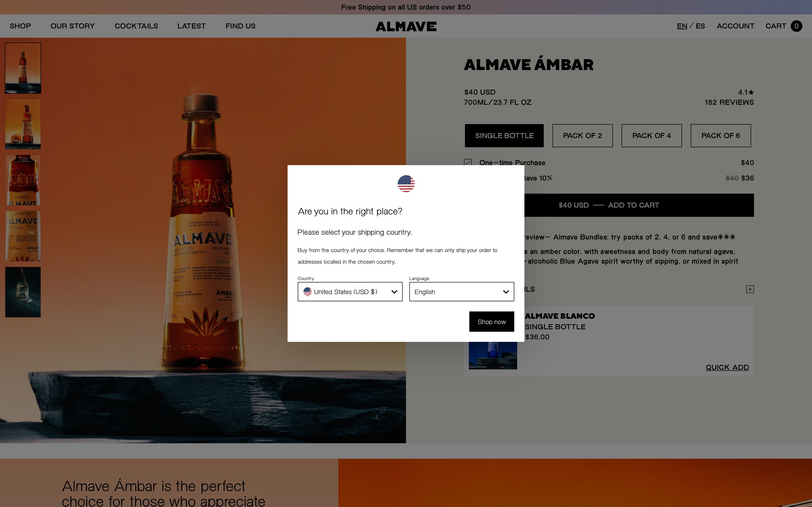Switch site language to ES

click(701, 26)
